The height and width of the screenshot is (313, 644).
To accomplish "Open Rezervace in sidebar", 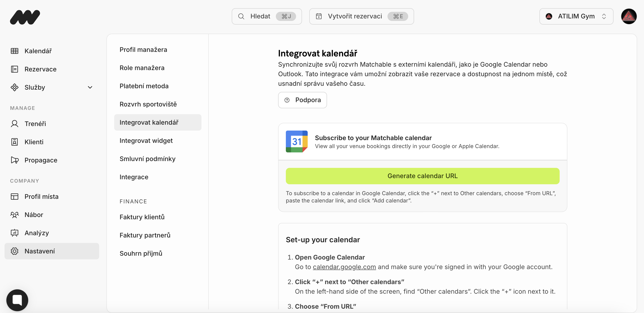I will 40,69.
